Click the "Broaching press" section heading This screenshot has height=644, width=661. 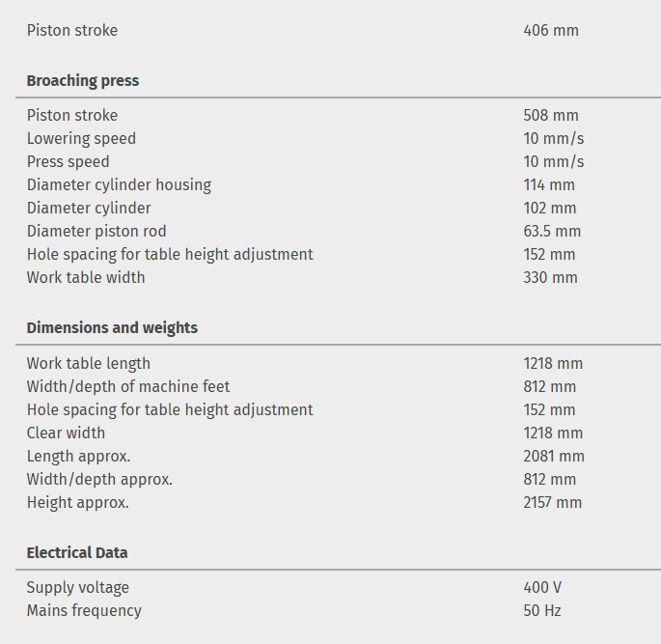point(83,81)
